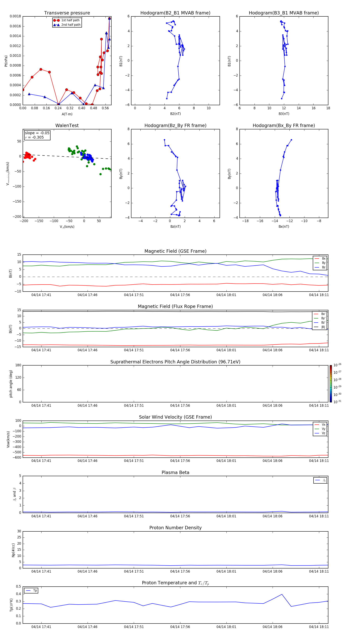Click the "Magnetic Field (Flux Rope Frame)" title
This screenshot has width=351, height=644.
pyautogui.click(x=175, y=307)
